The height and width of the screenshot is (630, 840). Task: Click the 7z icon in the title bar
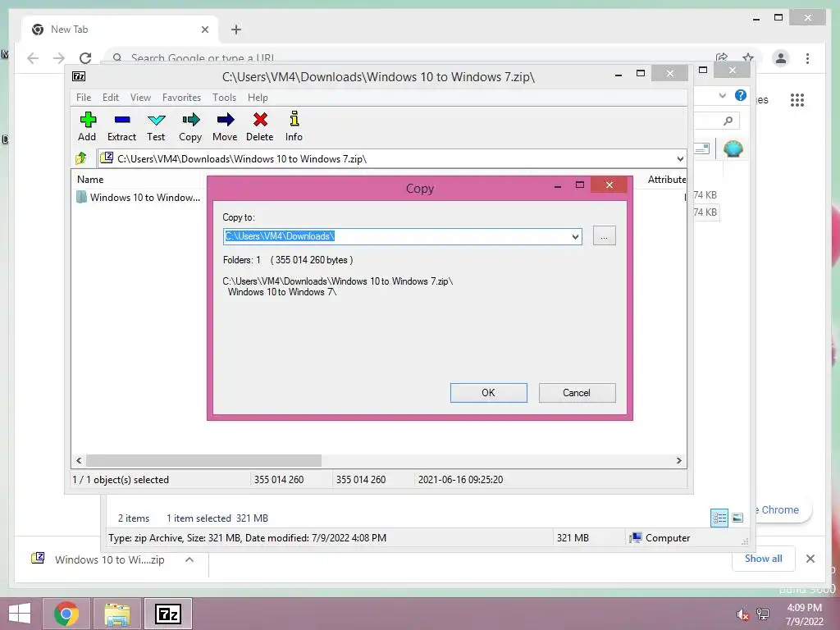[79, 76]
